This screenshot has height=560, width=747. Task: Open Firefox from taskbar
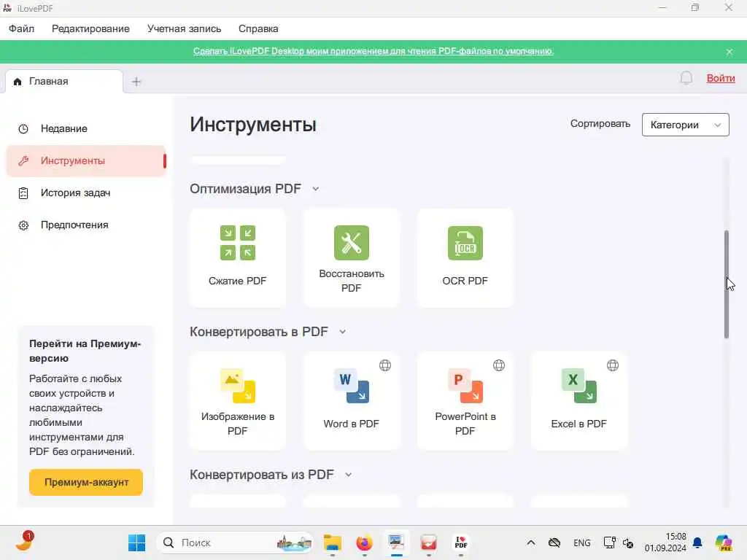365,542
